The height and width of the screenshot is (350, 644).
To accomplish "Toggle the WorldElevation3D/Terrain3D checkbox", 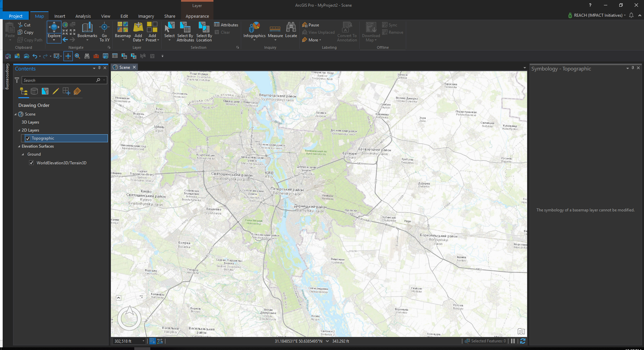I will [x=31, y=163].
